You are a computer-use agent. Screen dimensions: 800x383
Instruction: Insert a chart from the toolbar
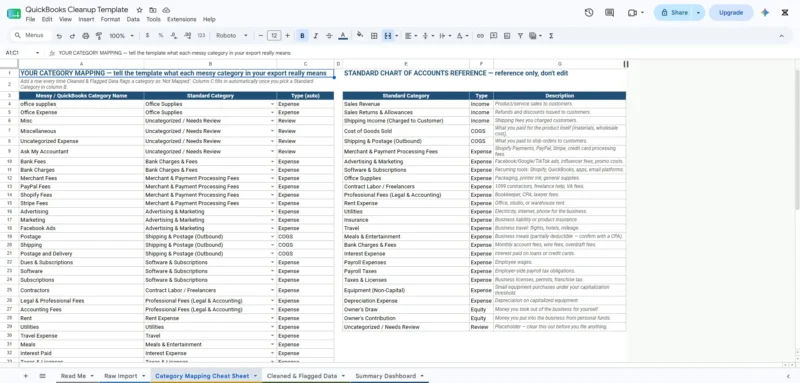507,36
